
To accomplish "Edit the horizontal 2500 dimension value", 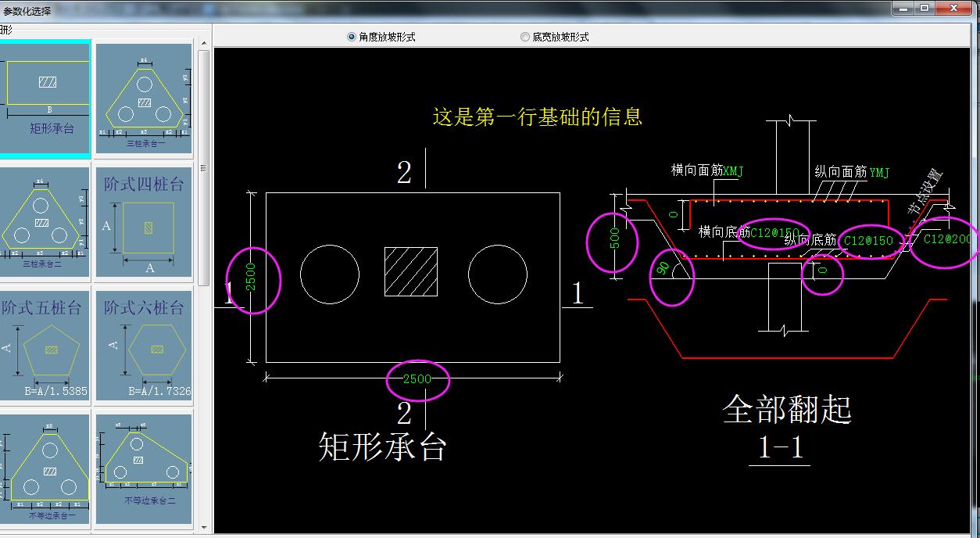I will click(417, 379).
